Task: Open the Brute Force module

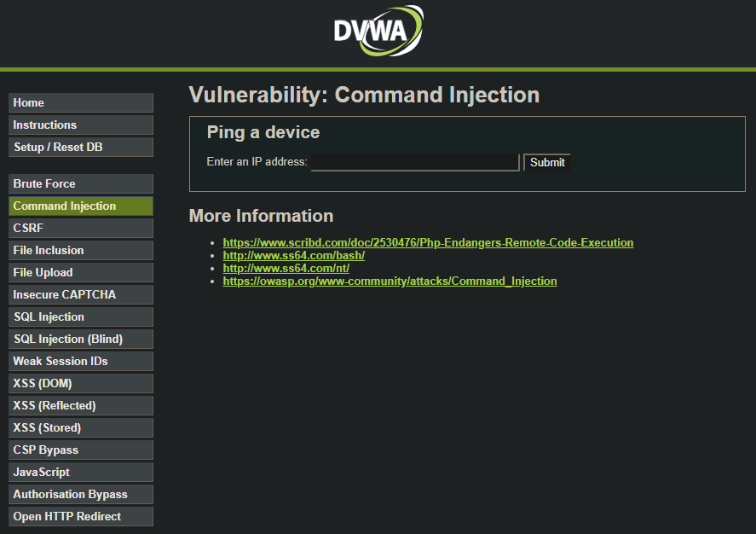Action: click(x=81, y=183)
